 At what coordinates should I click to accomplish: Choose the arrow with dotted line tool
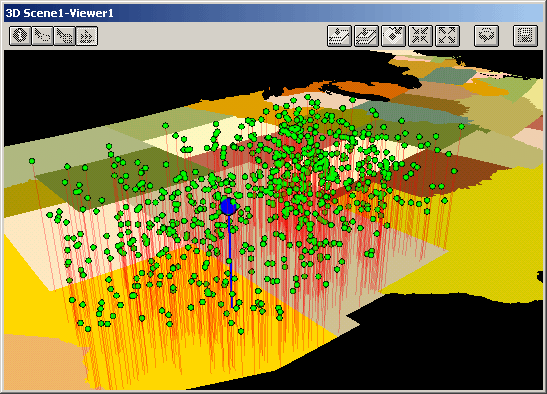tap(42, 36)
